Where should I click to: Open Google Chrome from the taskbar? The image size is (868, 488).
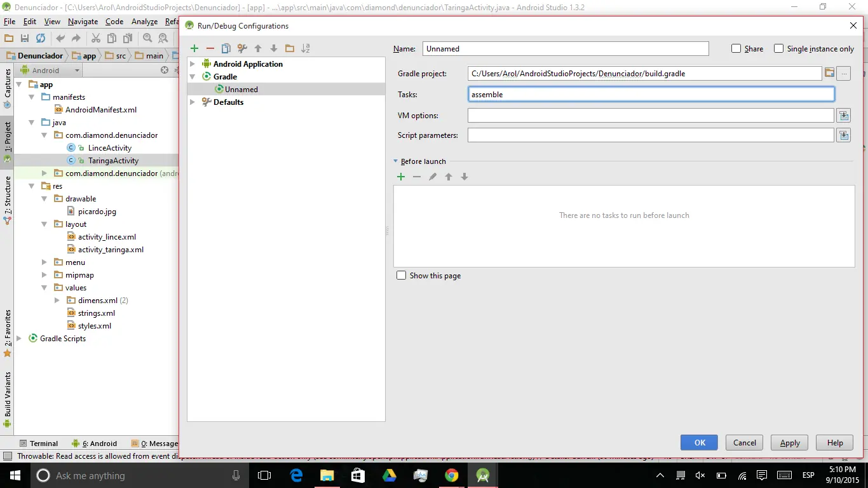pos(452,475)
